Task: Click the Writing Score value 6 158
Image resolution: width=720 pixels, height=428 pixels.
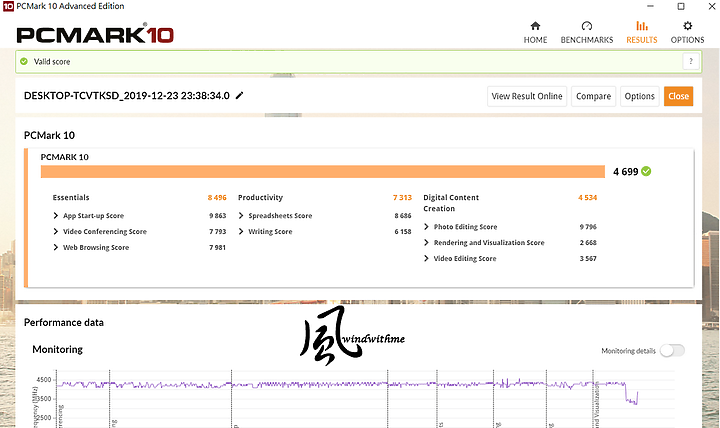Action: (x=403, y=231)
